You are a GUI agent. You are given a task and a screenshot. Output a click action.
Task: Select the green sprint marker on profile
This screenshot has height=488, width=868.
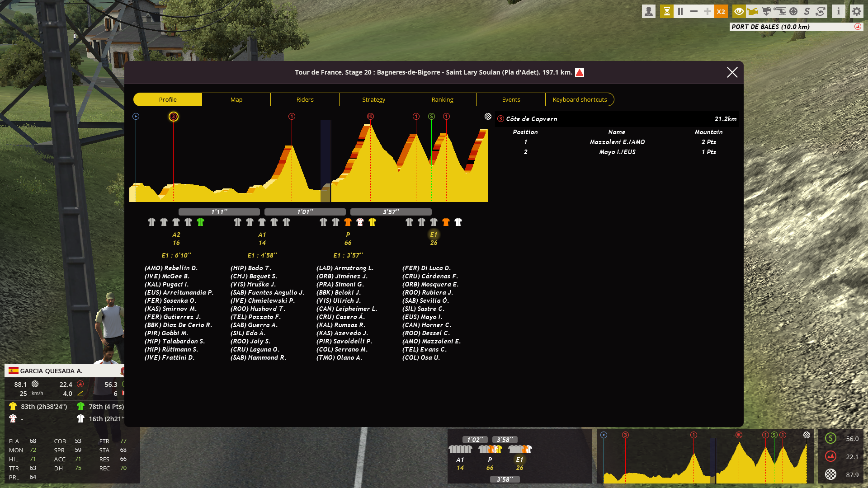tap(431, 117)
